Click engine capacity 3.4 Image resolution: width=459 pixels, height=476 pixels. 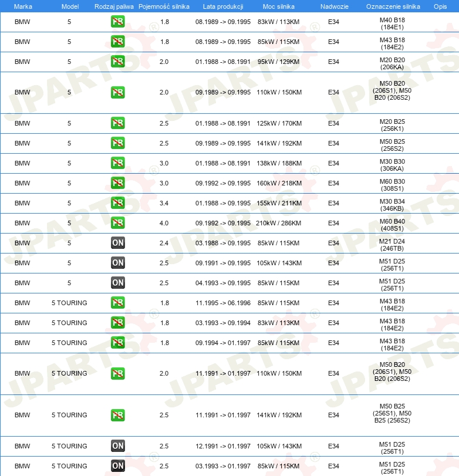click(x=164, y=203)
